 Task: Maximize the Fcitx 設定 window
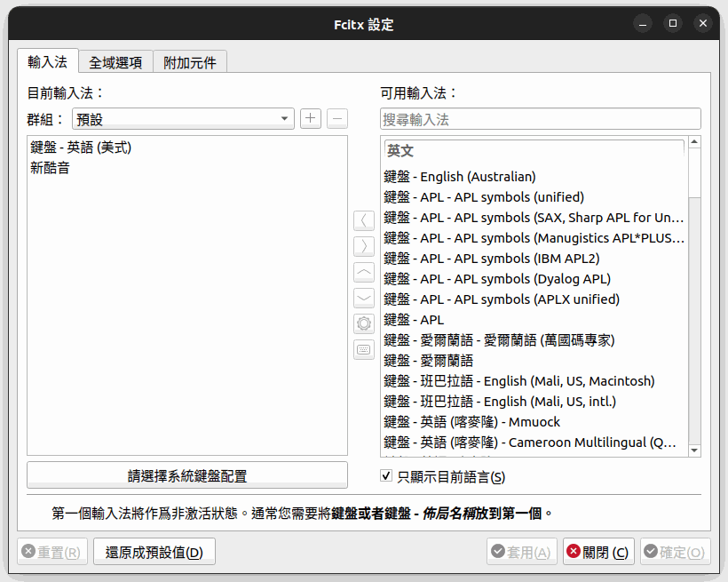pos(673,23)
